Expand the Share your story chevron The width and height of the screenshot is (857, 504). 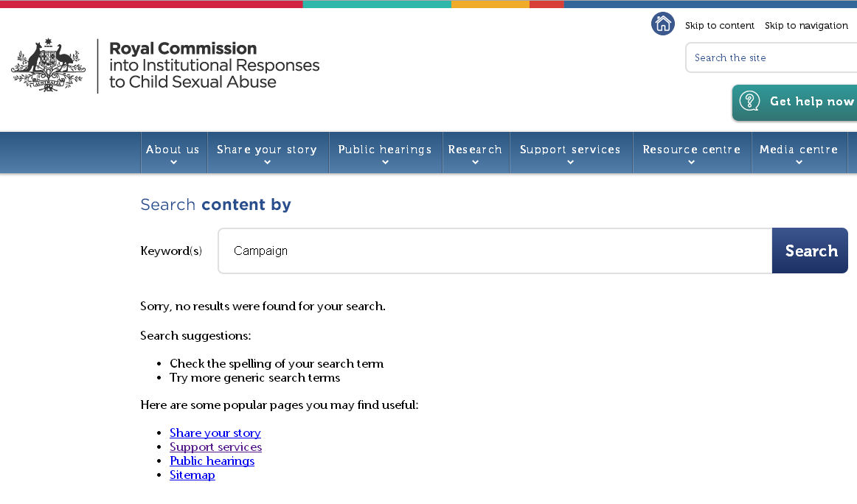pyautogui.click(x=267, y=163)
